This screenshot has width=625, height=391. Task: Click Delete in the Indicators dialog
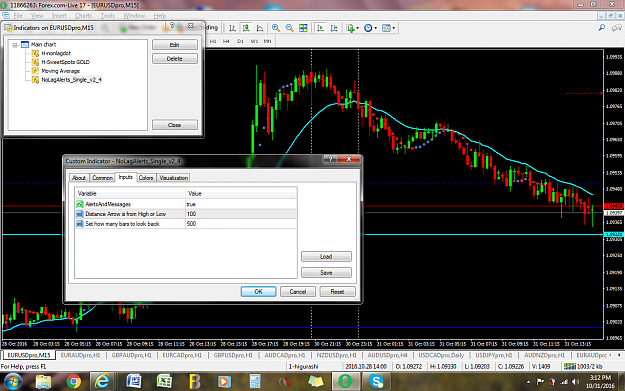[175, 59]
